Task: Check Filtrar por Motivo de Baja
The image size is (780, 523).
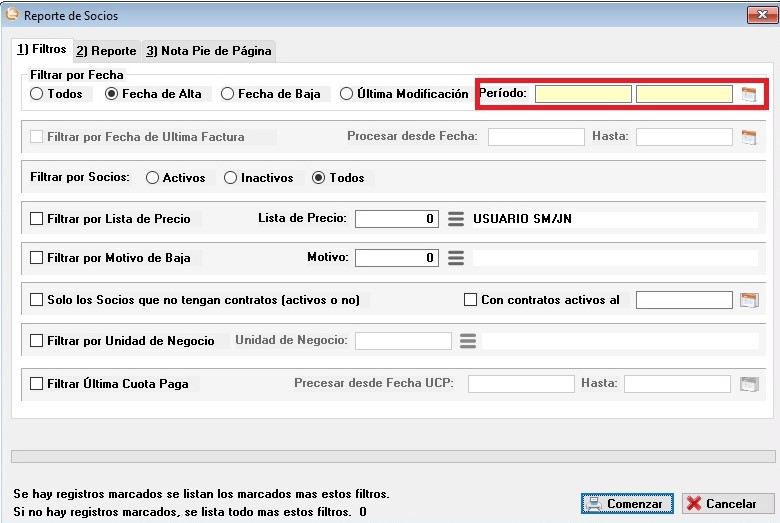Action: 37,258
